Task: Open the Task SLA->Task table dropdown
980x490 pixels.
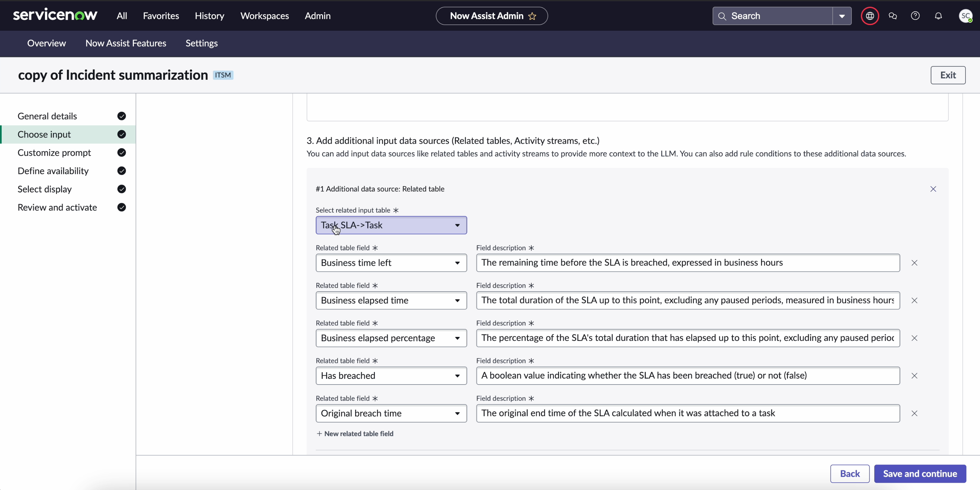Action: (391, 225)
